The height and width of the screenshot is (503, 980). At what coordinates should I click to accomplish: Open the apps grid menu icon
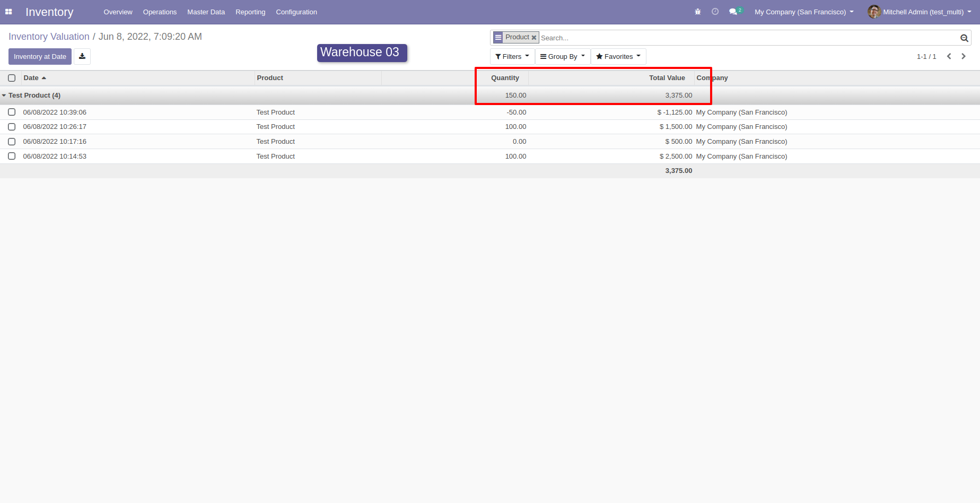[x=8, y=12]
